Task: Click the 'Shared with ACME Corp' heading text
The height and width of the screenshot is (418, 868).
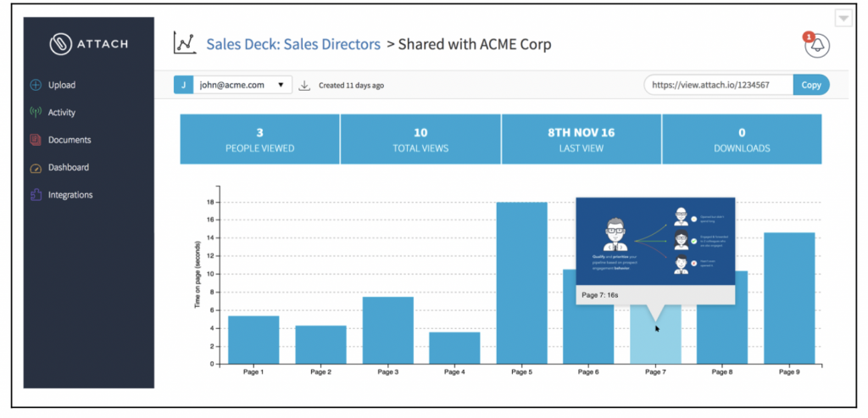Action: (475, 44)
